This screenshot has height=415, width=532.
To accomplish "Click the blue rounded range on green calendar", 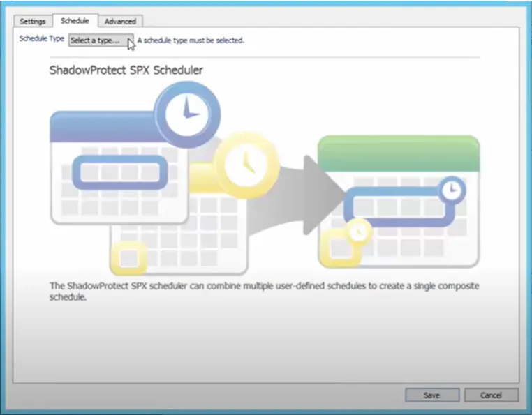I will tap(399, 207).
